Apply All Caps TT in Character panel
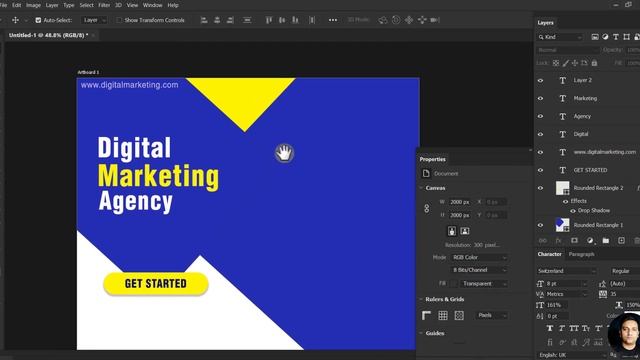 574,328
